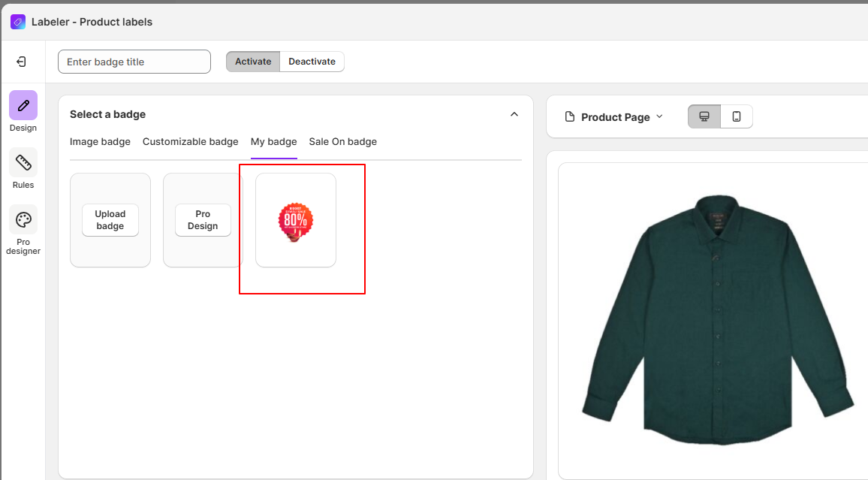Viewport: 868px width, 480px height.
Task: Click the exit/back icon in sidebar
Action: (22, 62)
